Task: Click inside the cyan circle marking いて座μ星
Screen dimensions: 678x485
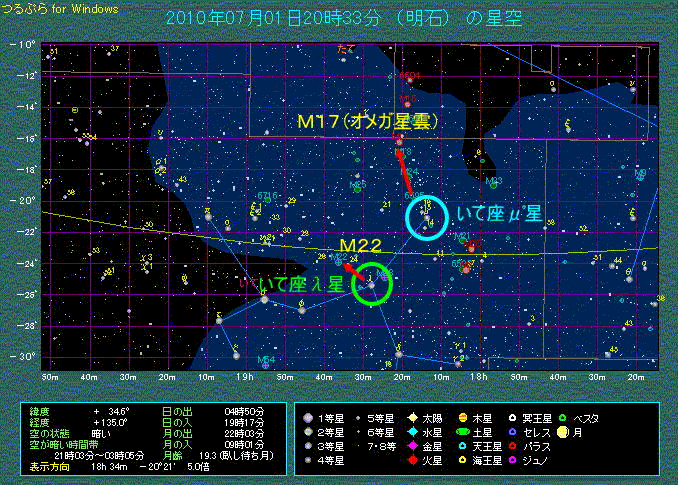Action: (427, 217)
